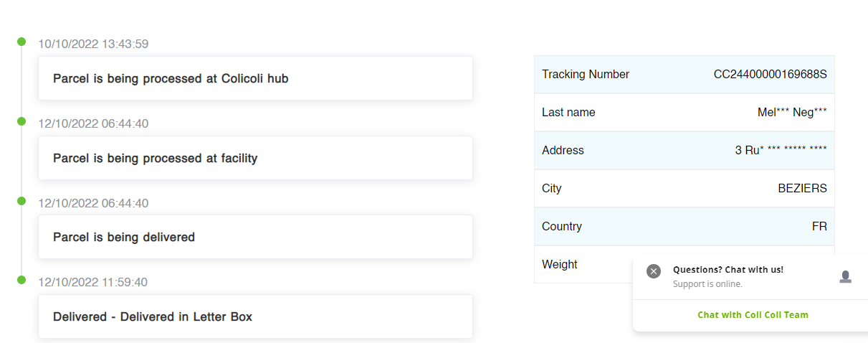868x343 pixels.
Task: Click the Country value FR
Action: pos(819,227)
